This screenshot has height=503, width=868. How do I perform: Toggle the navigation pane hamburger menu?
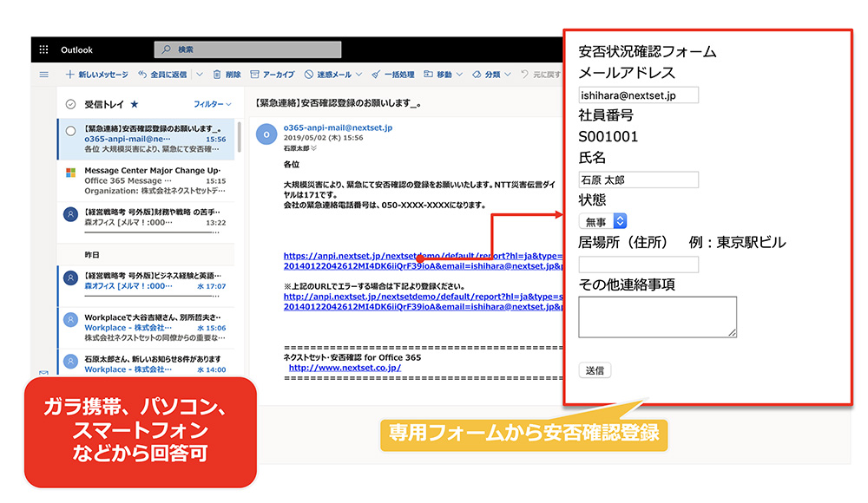coord(43,75)
